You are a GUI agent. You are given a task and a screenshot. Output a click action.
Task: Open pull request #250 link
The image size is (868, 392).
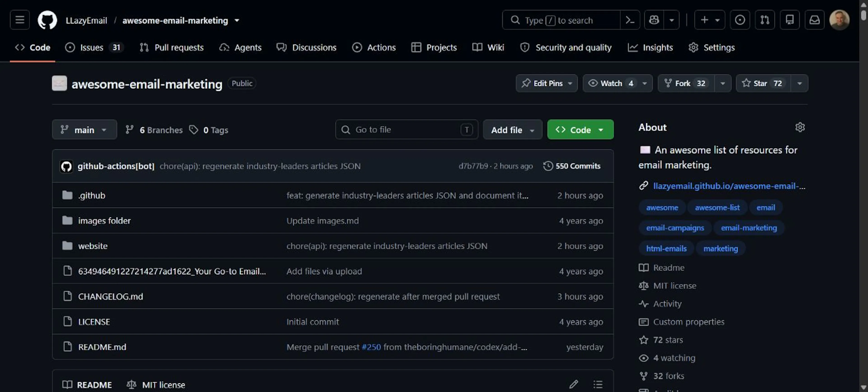point(371,347)
